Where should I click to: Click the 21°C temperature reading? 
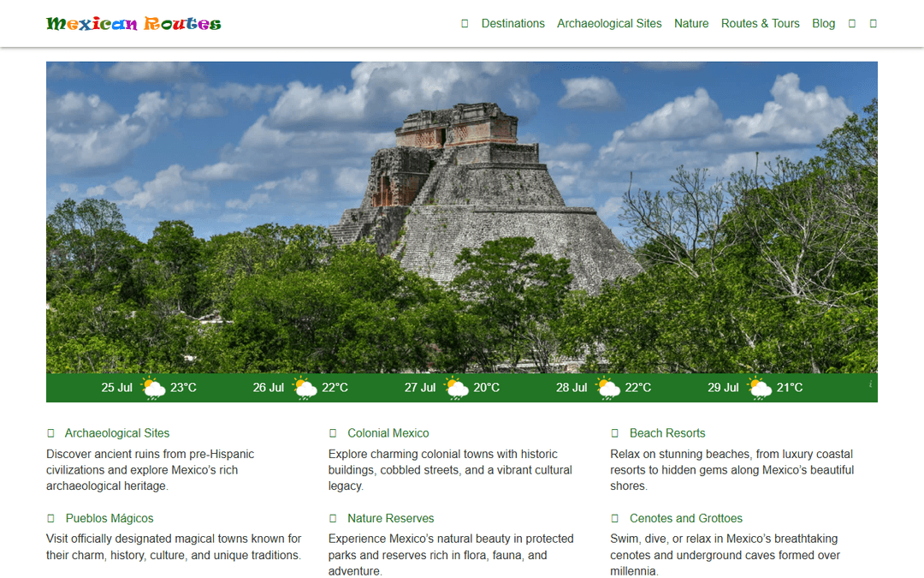tap(790, 388)
